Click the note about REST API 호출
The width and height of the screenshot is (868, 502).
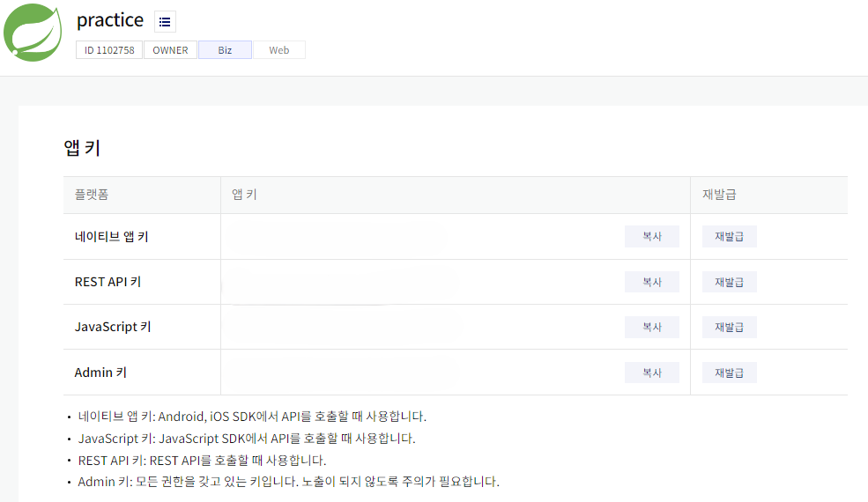coord(202,461)
